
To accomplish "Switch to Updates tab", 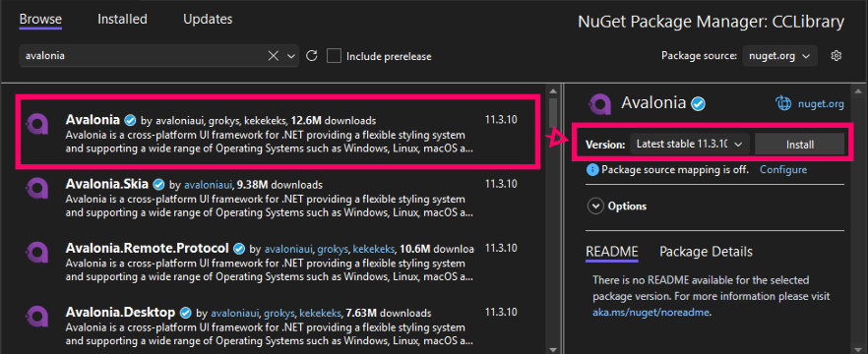I will (208, 20).
